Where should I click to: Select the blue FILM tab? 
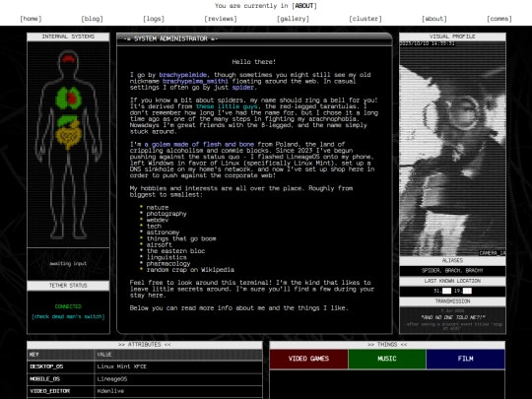coord(465,359)
